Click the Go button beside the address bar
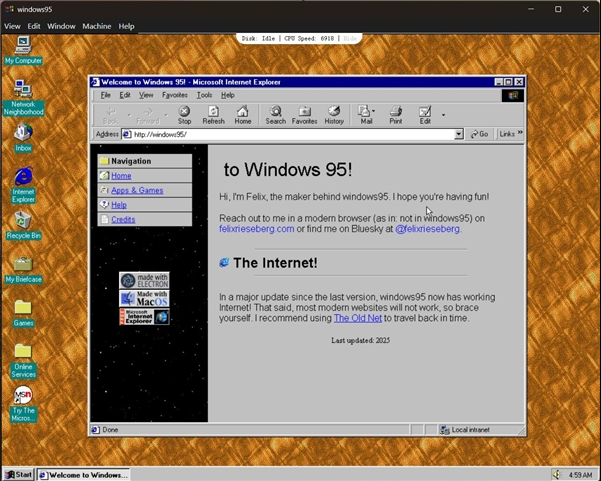 coord(480,134)
